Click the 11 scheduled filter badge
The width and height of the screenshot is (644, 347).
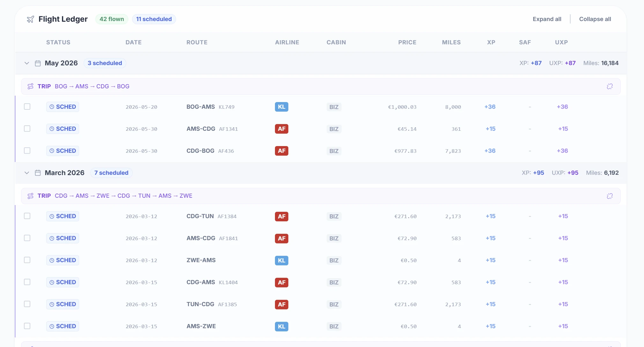point(154,19)
